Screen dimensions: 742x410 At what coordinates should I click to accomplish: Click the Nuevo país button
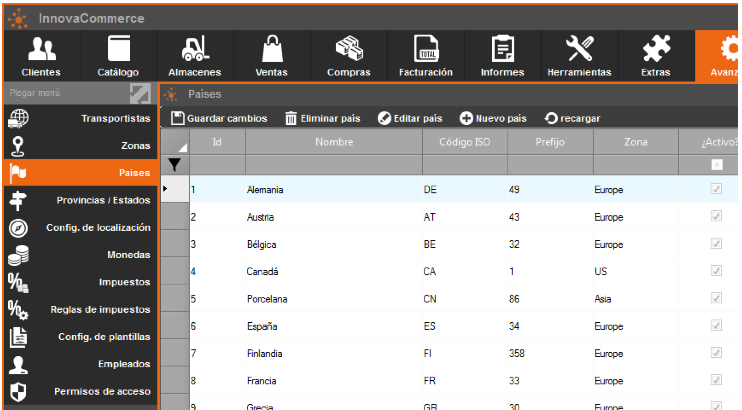pyautogui.click(x=493, y=118)
